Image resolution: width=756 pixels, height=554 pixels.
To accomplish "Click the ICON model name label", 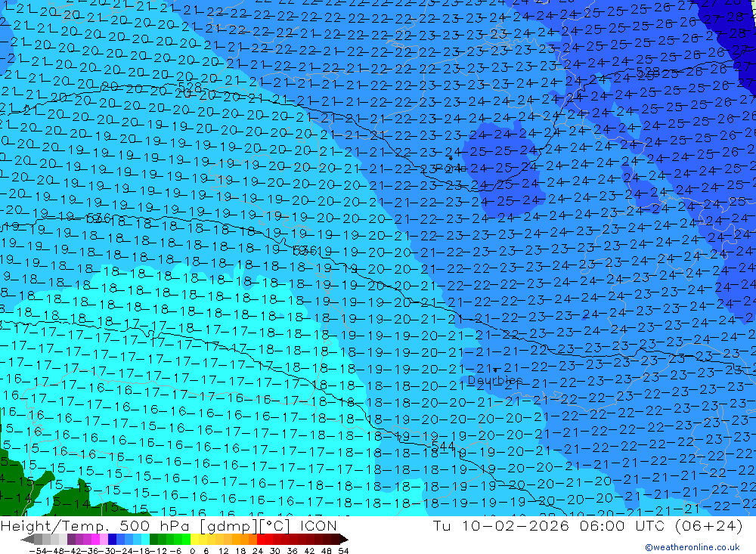I will [318, 525].
